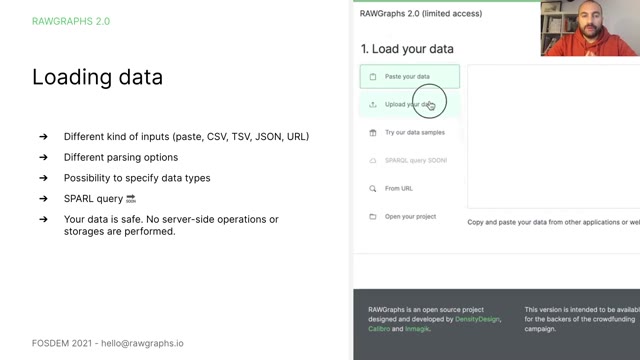Choose the 'From URL' loading option
The height and width of the screenshot is (360, 640).
tap(409, 189)
